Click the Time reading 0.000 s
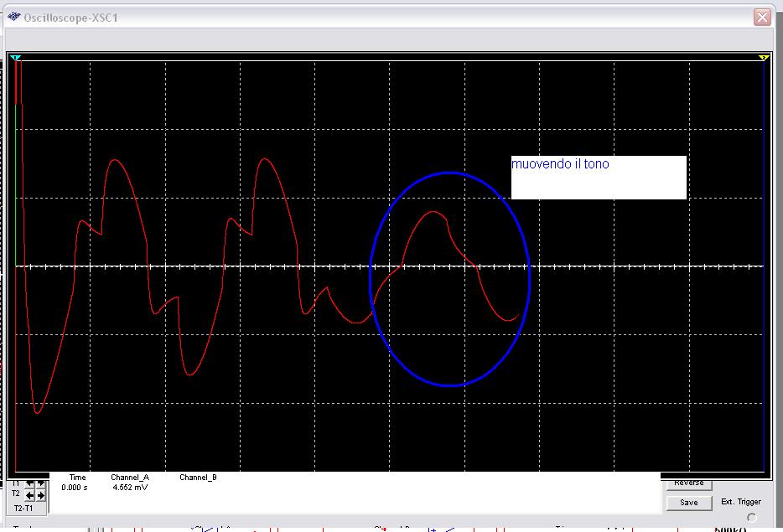 (x=74, y=487)
